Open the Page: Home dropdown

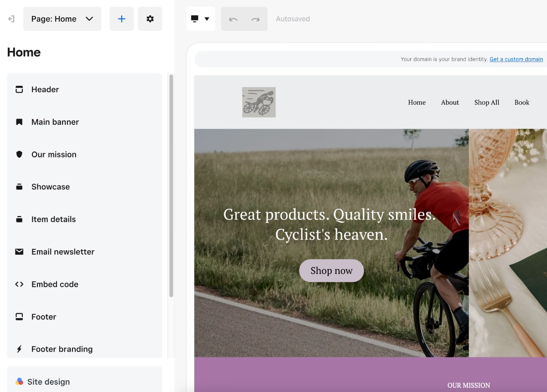(62, 19)
